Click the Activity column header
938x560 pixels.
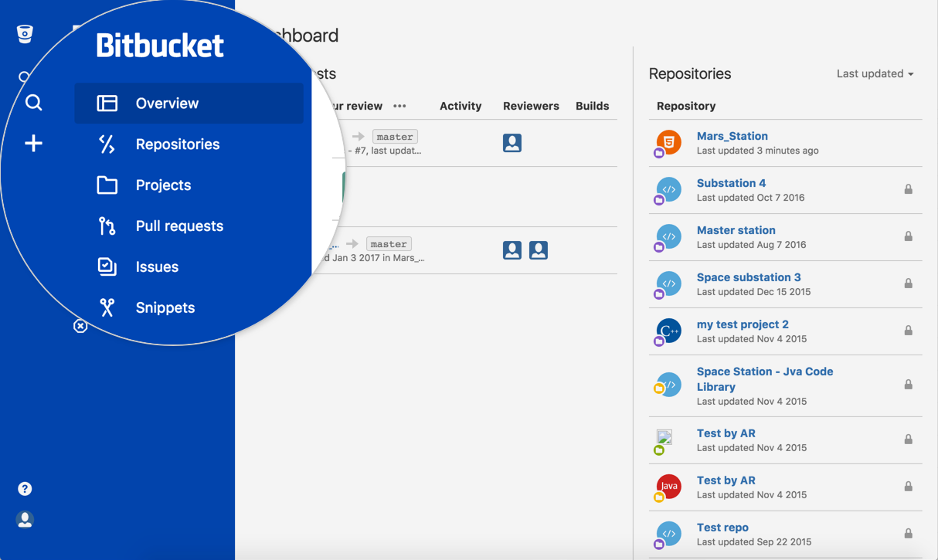click(461, 107)
